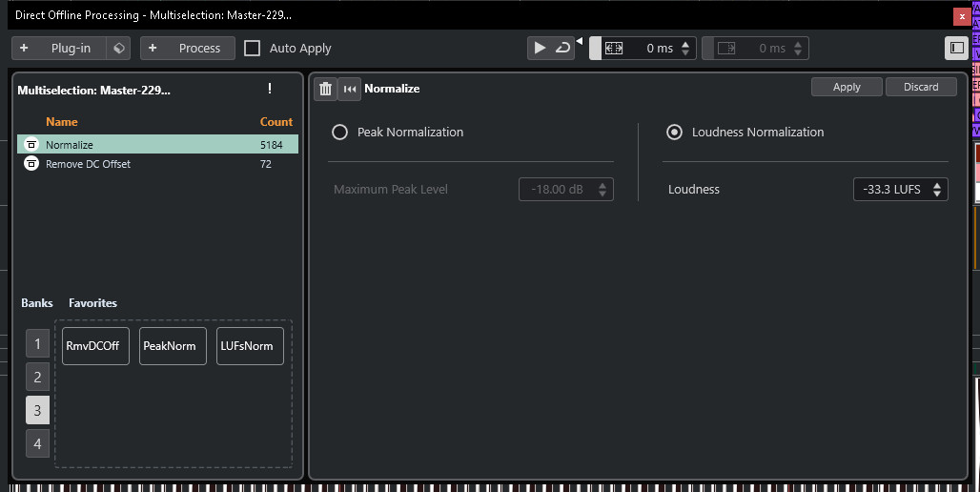Image resolution: width=980 pixels, height=492 pixels.
Task: Select favorites bank 2
Action: click(x=37, y=377)
